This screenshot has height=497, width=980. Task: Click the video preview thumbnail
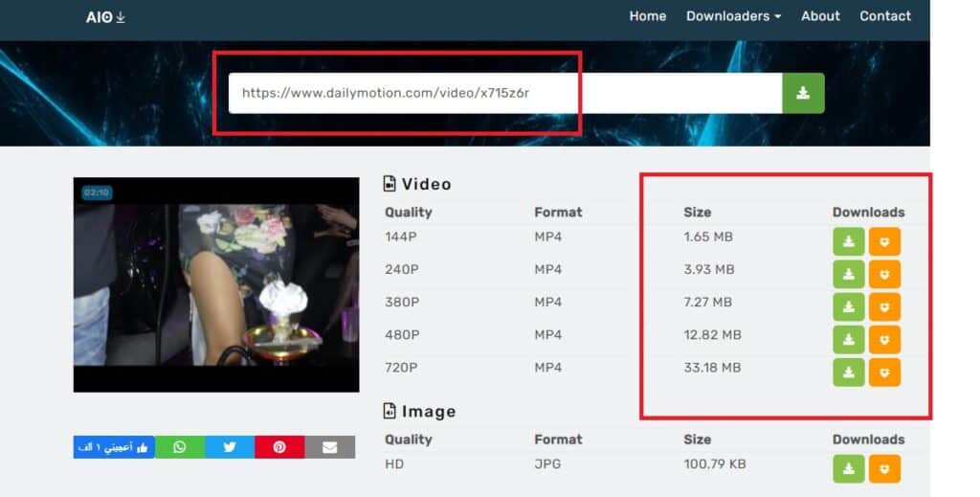coord(216,284)
